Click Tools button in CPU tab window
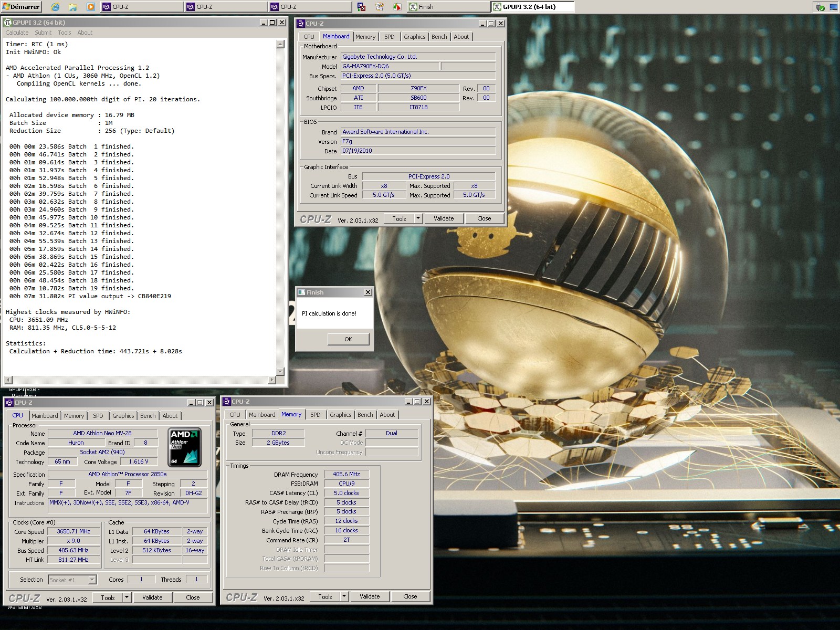840x630 pixels. (108, 597)
